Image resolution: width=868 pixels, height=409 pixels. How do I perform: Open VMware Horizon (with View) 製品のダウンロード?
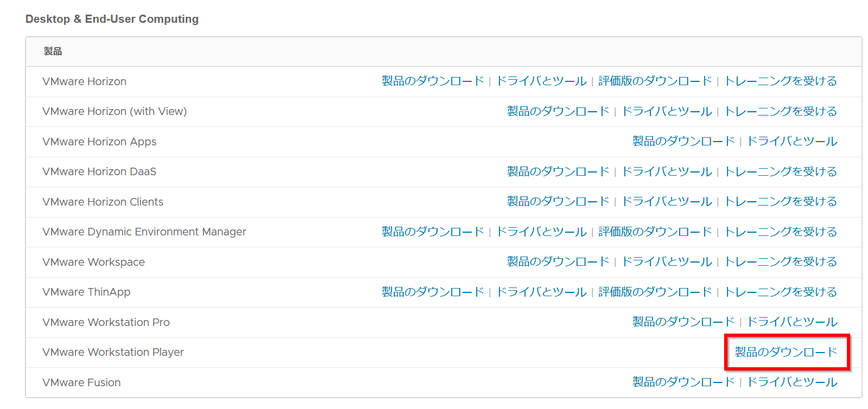click(x=558, y=111)
